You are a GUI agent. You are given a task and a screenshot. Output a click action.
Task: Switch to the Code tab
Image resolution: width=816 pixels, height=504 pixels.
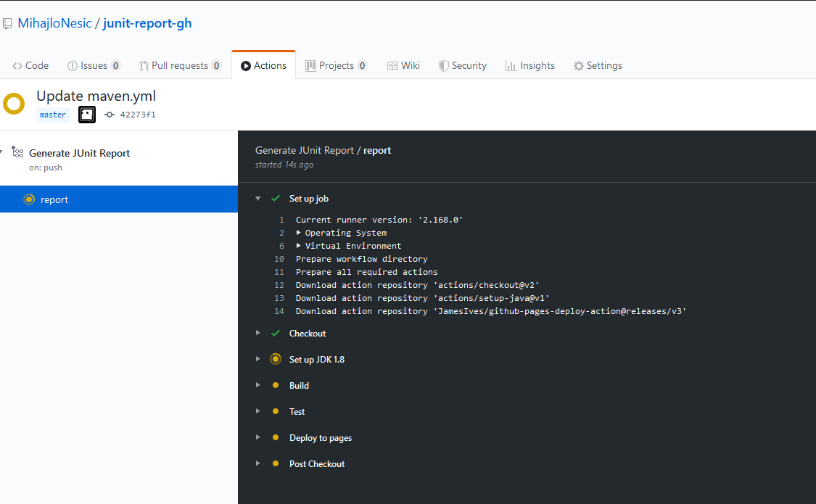point(30,65)
